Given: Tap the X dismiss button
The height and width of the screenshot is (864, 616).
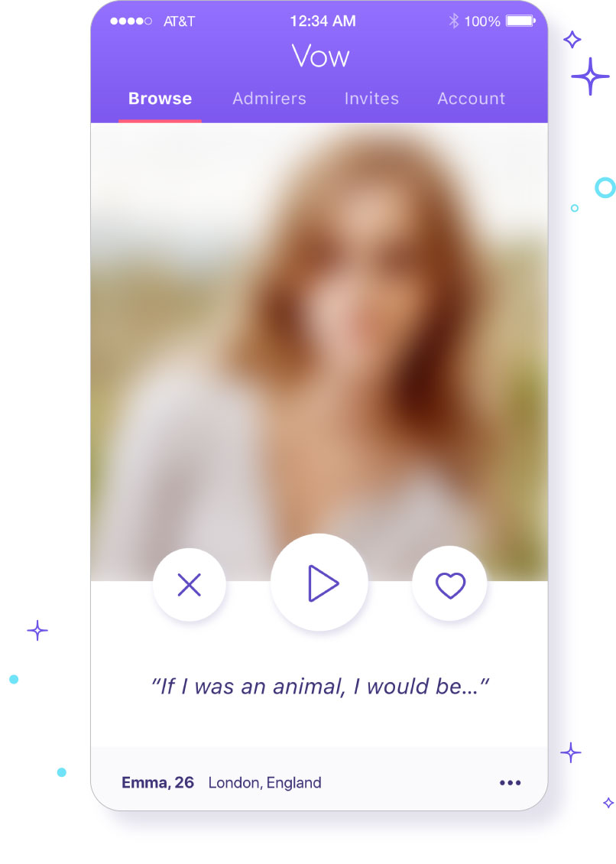Looking at the screenshot, I should [x=189, y=585].
